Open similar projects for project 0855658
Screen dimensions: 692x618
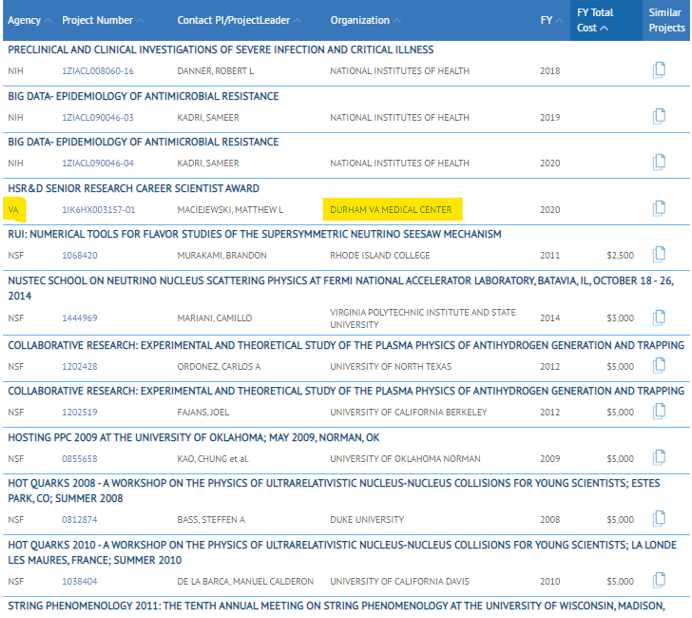click(659, 458)
